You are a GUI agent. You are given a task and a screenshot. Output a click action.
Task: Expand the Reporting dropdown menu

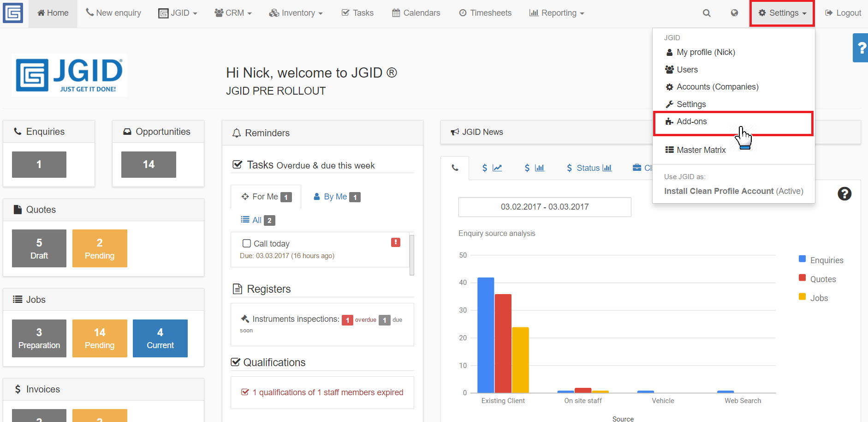(557, 13)
